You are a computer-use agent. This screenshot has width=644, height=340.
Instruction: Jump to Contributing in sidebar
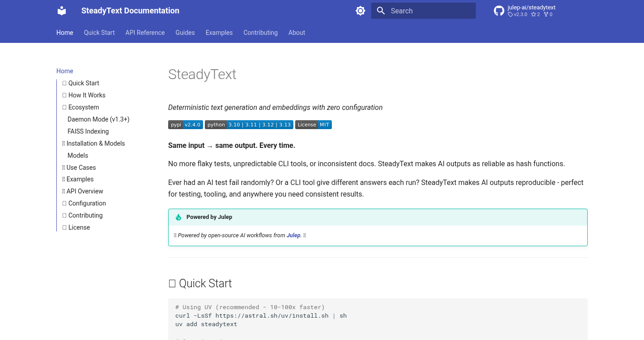pyautogui.click(x=83, y=215)
